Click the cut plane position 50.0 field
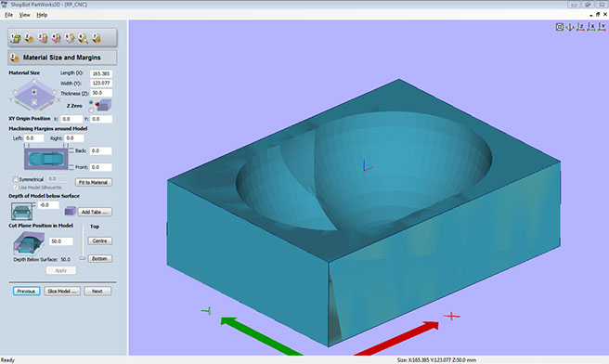The image size is (609, 364). (x=61, y=241)
